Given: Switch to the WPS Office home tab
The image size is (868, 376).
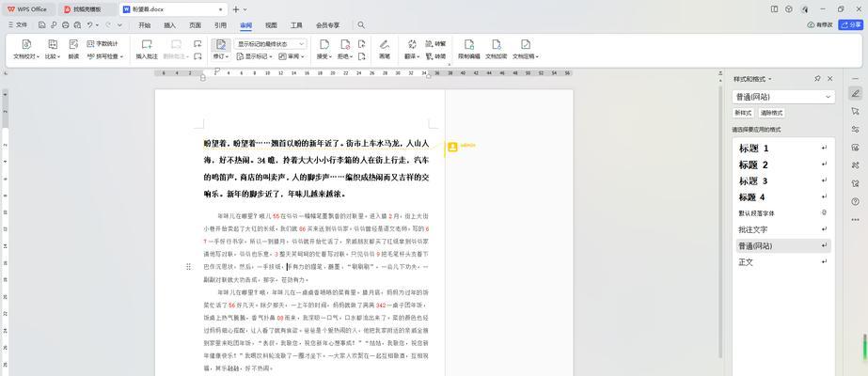Looking at the screenshot, I should click(x=27, y=9).
